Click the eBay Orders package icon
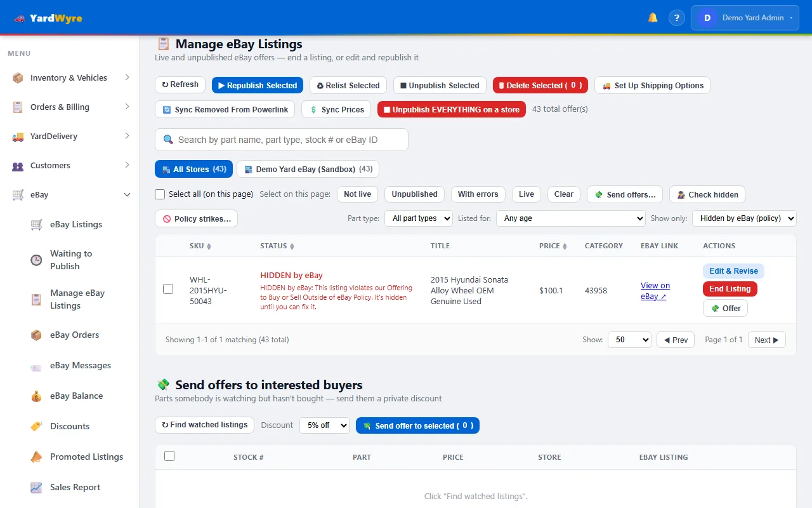This screenshot has width=812, height=508. point(37,335)
